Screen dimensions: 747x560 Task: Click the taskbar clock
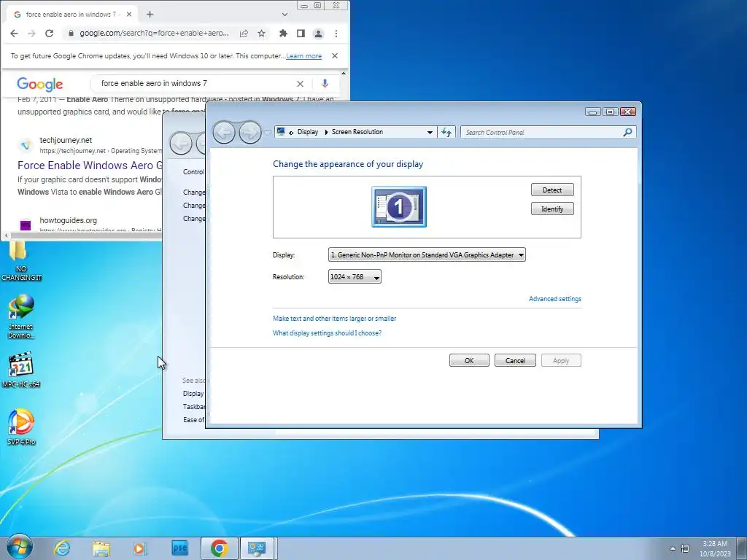(x=715, y=548)
